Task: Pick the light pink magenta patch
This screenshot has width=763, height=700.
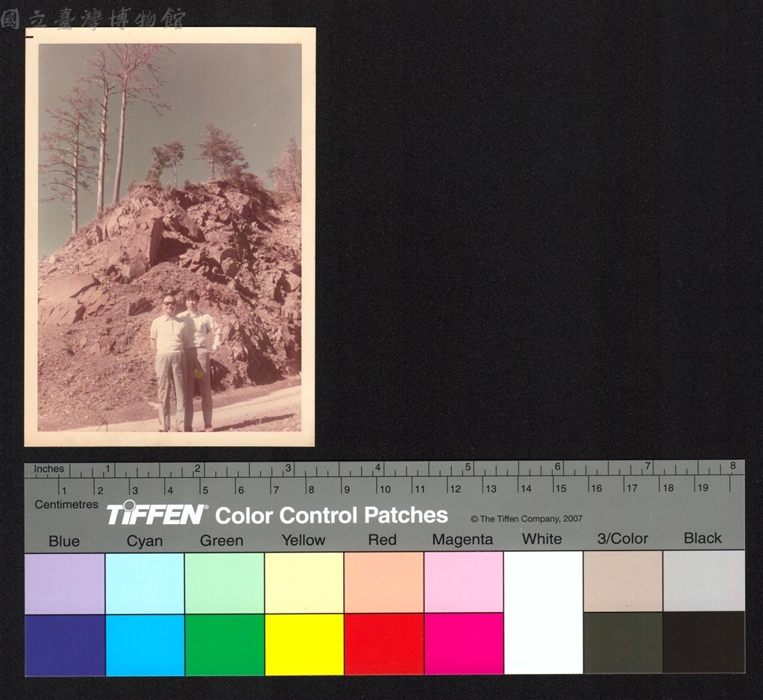Action: point(464,582)
